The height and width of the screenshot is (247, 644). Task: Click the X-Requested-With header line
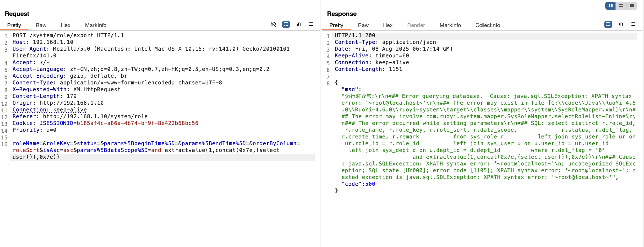[66, 89]
